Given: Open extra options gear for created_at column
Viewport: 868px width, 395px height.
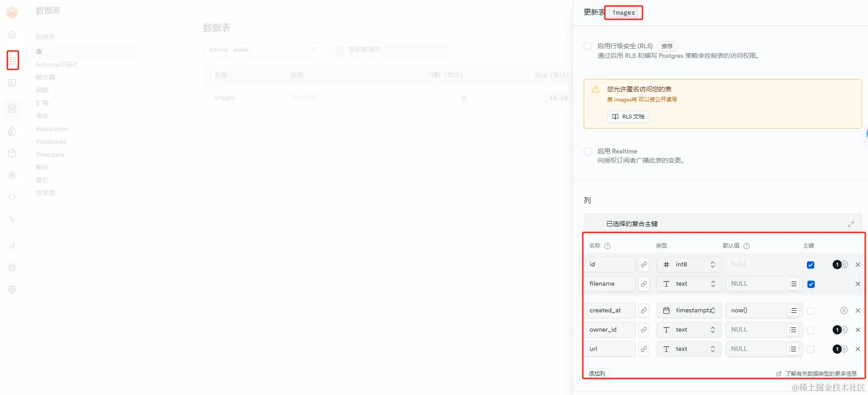Looking at the screenshot, I should [844, 310].
